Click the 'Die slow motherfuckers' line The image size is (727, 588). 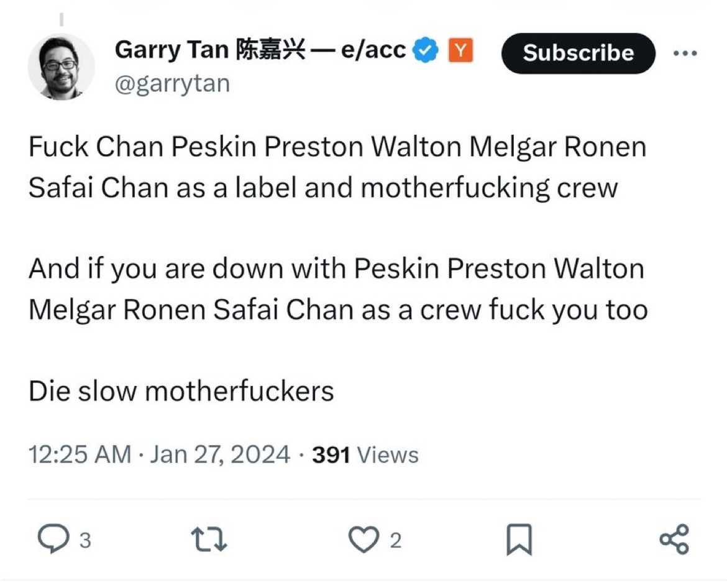(x=180, y=391)
